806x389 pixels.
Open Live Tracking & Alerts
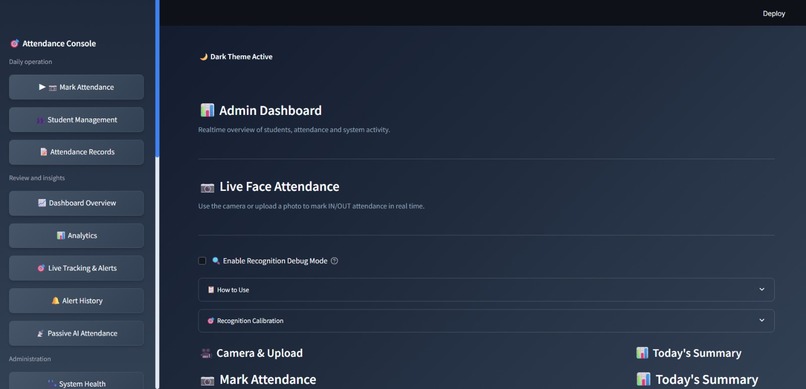[76, 268]
